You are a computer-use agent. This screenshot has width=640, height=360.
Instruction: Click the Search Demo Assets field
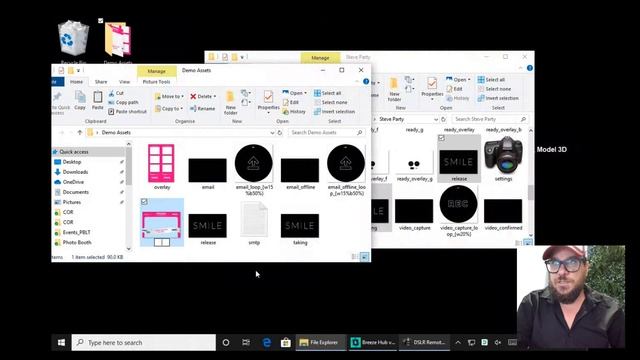click(326, 133)
